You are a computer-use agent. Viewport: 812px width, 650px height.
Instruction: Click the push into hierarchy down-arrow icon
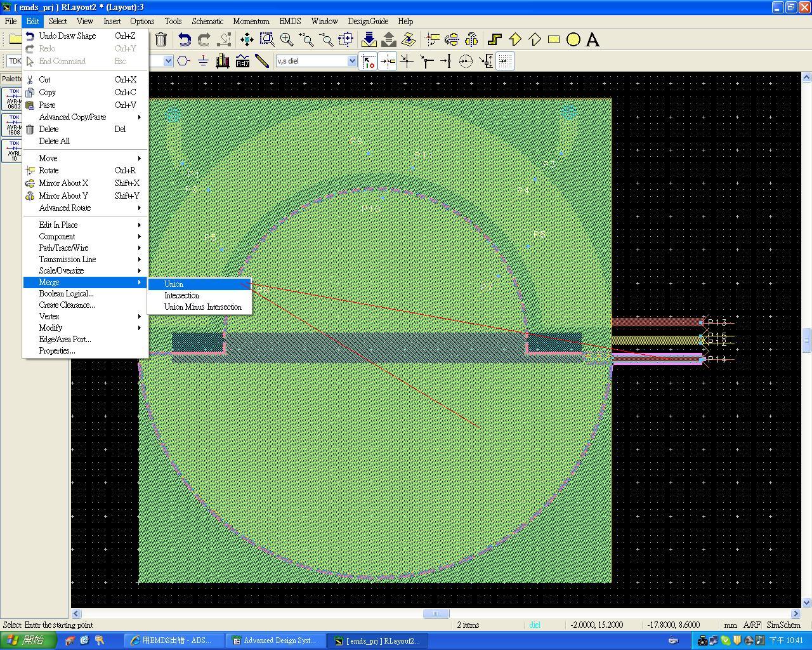coord(369,39)
